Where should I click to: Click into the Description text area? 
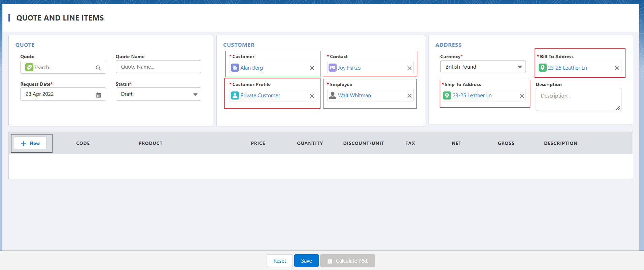click(x=578, y=99)
